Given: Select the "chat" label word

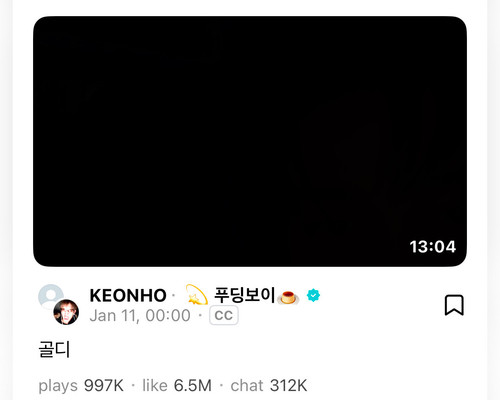Looking at the screenshot, I should click(x=247, y=386).
